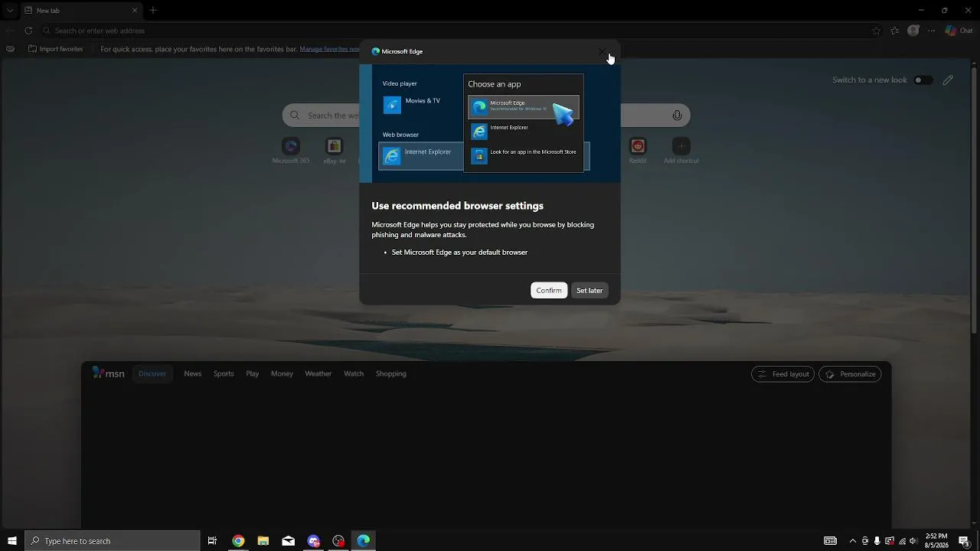Viewport: 980px width, 551px height.
Task: Open the volume control
Action: (x=913, y=541)
